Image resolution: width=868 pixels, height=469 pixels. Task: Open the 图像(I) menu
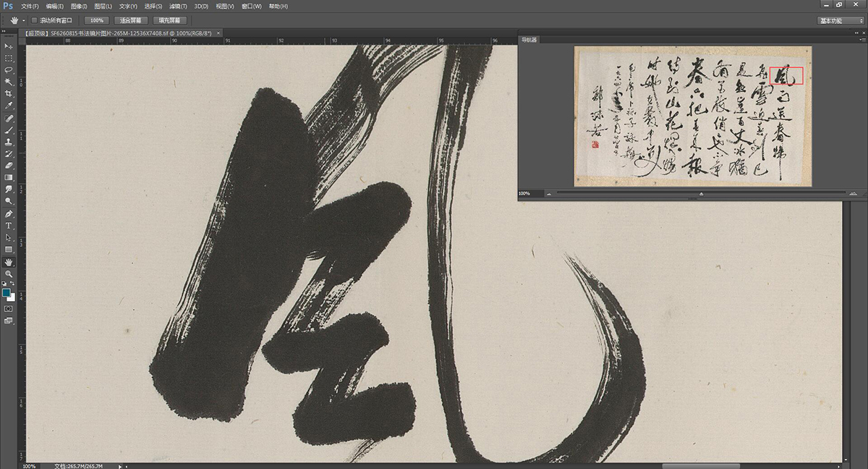click(x=79, y=6)
